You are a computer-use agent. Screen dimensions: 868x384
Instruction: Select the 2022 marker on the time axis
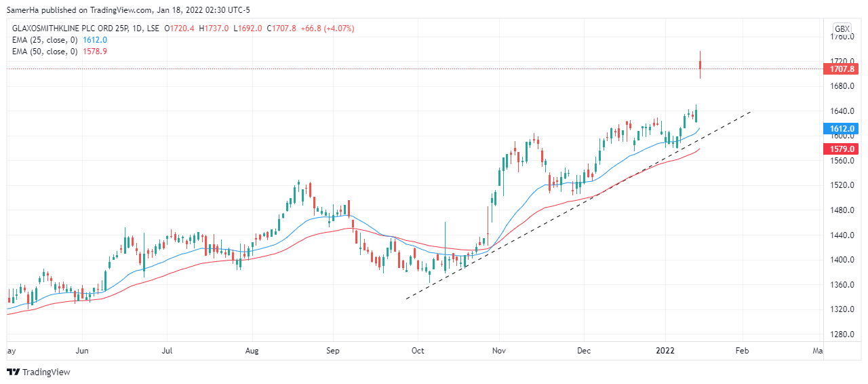(666, 351)
